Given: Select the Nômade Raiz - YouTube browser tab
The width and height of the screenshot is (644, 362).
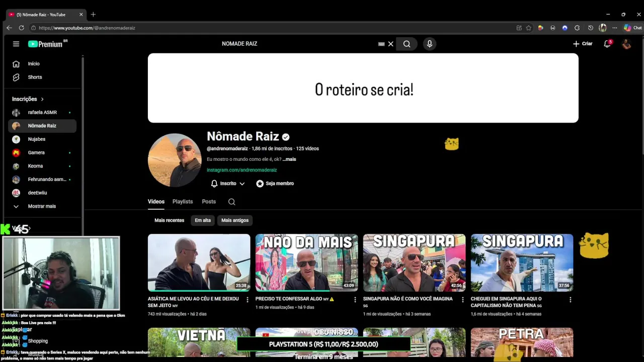Looking at the screenshot, I should point(45,15).
